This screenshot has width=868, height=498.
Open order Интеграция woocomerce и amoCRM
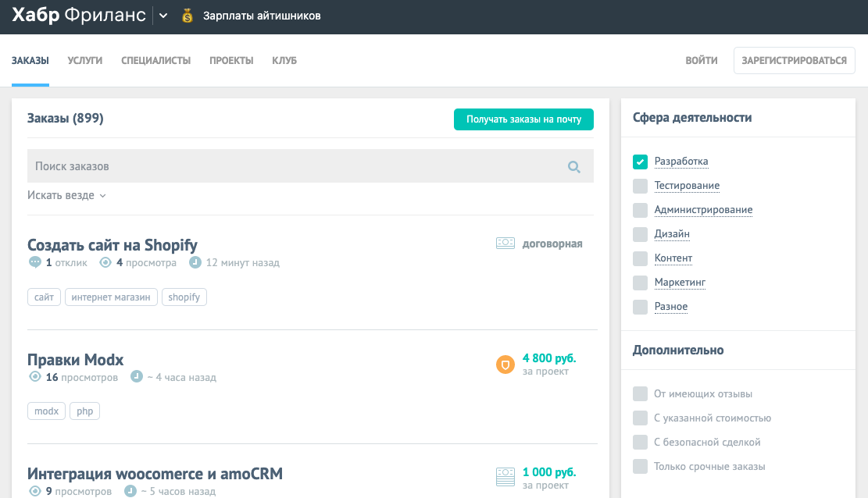155,474
